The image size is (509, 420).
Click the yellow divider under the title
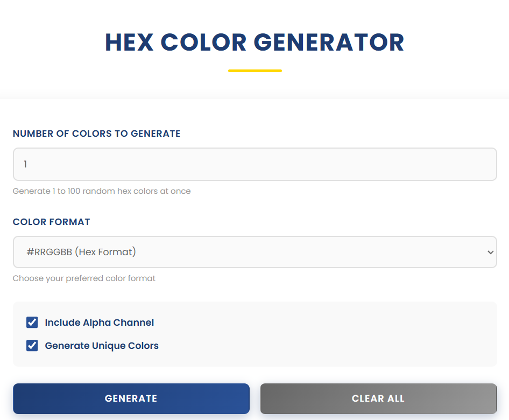(254, 70)
